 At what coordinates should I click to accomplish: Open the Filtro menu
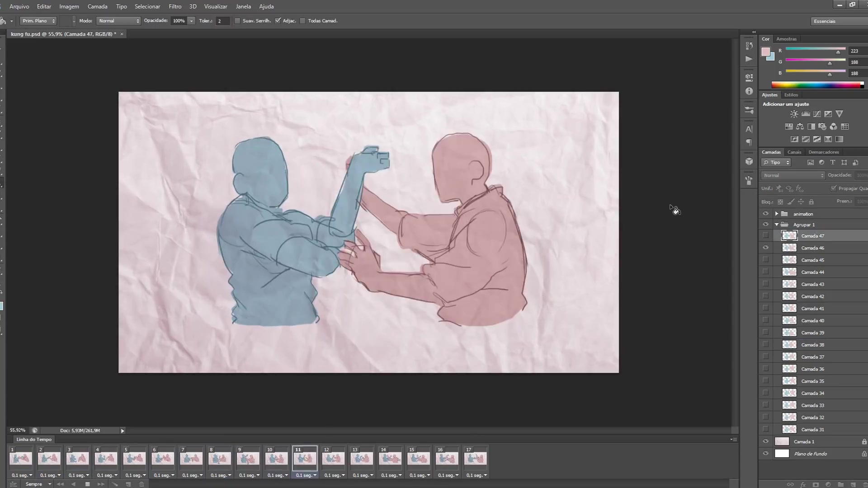(175, 6)
